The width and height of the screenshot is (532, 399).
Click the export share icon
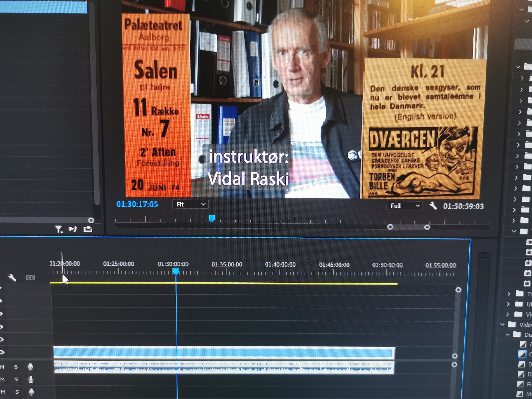point(88,229)
